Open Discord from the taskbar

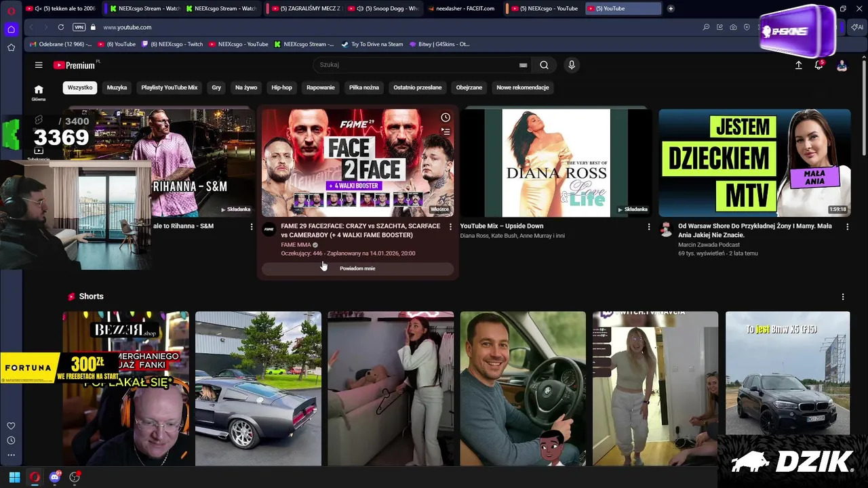[x=55, y=477]
